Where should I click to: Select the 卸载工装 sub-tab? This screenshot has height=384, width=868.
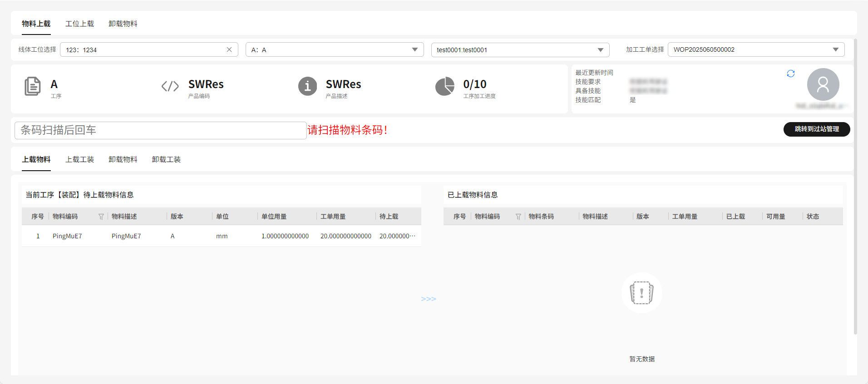tap(166, 159)
